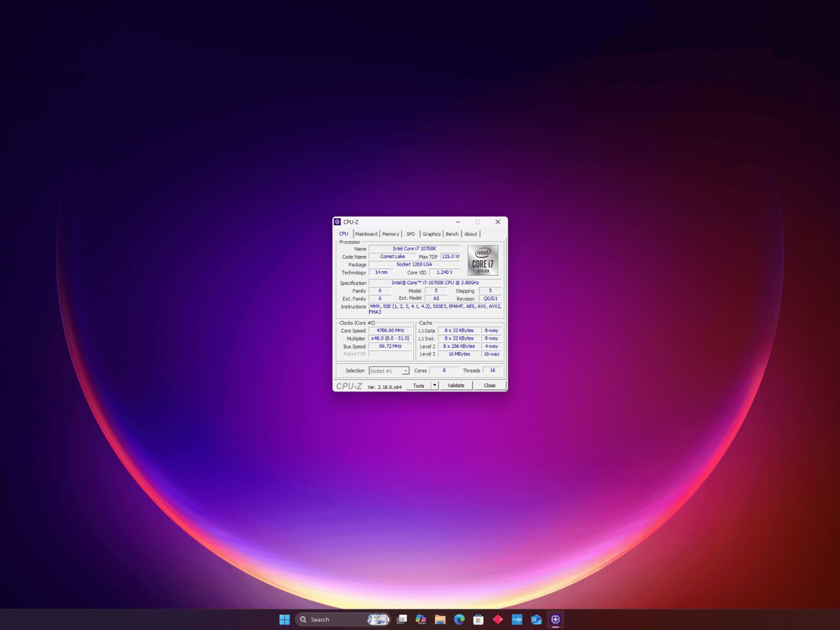
Task: Click the snowman search highlight icon
Action: point(378,619)
